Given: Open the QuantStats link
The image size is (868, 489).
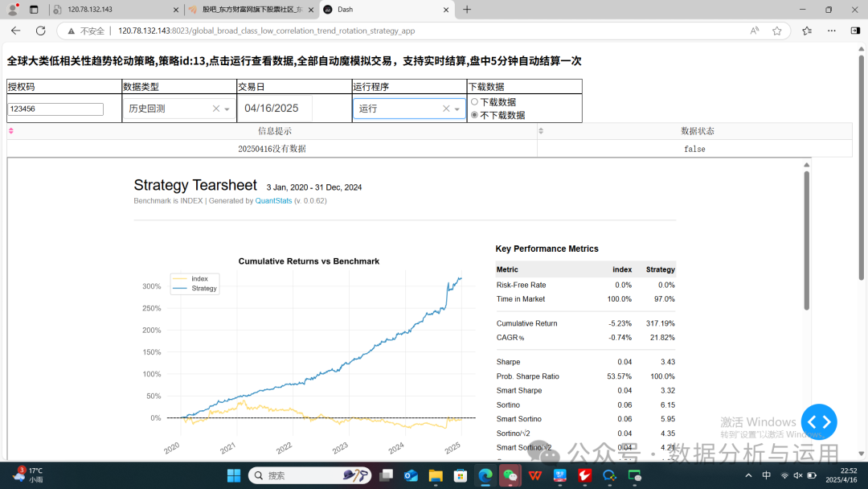Looking at the screenshot, I should pyautogui.click(x=273, y=200).
